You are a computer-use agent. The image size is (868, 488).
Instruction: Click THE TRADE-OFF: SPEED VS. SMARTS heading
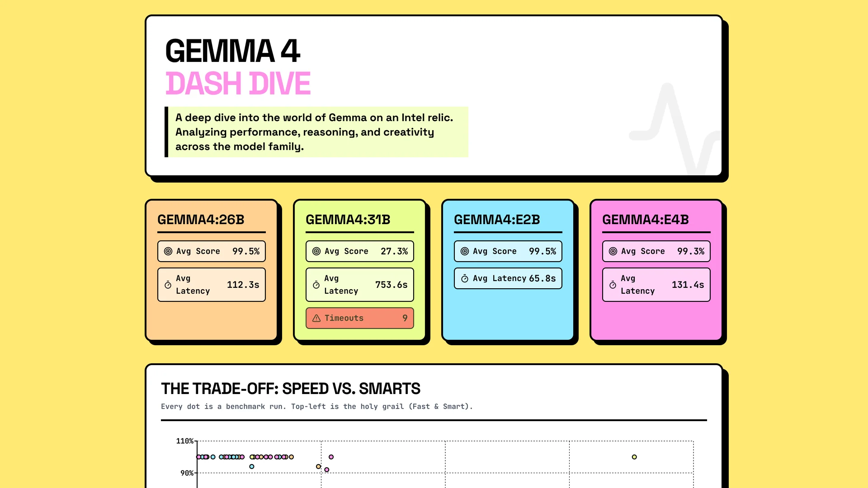291,389
